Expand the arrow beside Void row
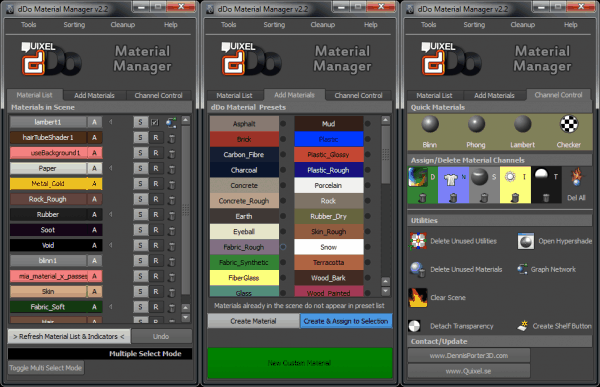Image resolution: width=600 pixels, height=387 pixels. pyautogui.click(x=111, y=245)
